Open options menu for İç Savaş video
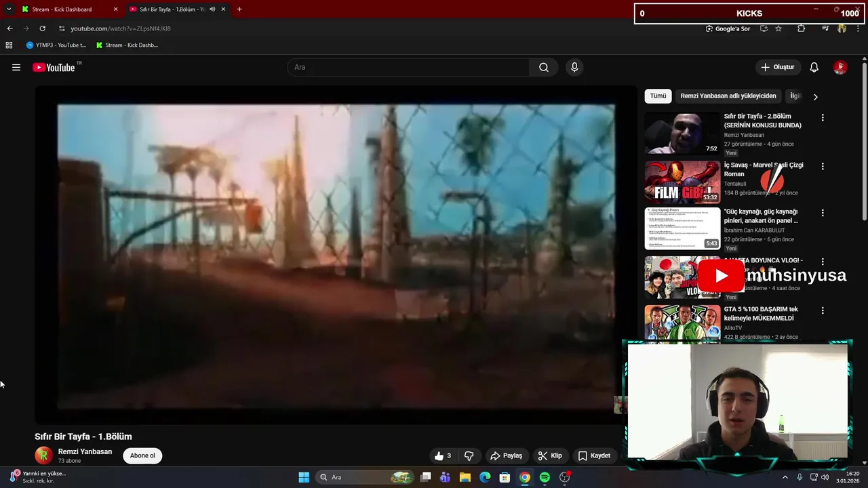The height and width of the screenshot is (488, 868). (x=823, y=166)
